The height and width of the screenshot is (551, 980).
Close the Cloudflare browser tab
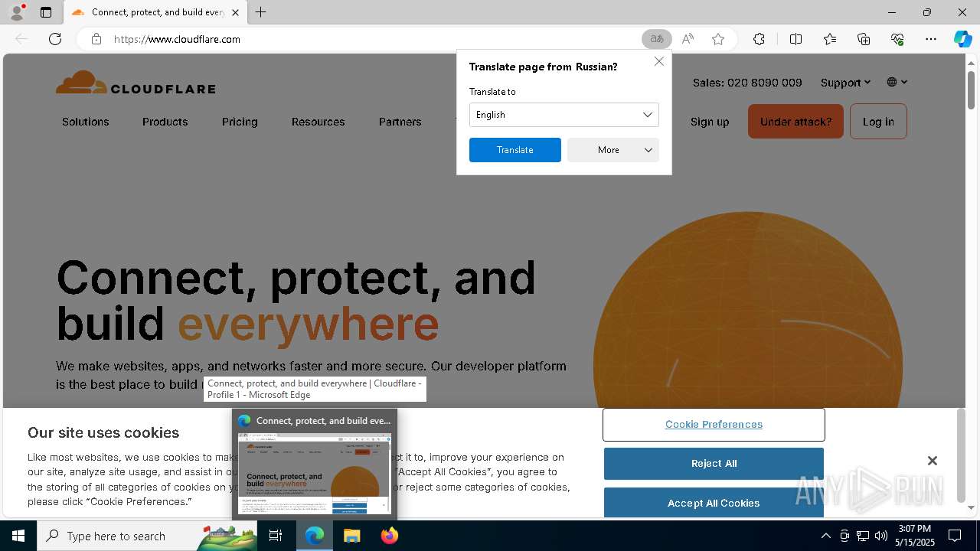click(235, 12)
